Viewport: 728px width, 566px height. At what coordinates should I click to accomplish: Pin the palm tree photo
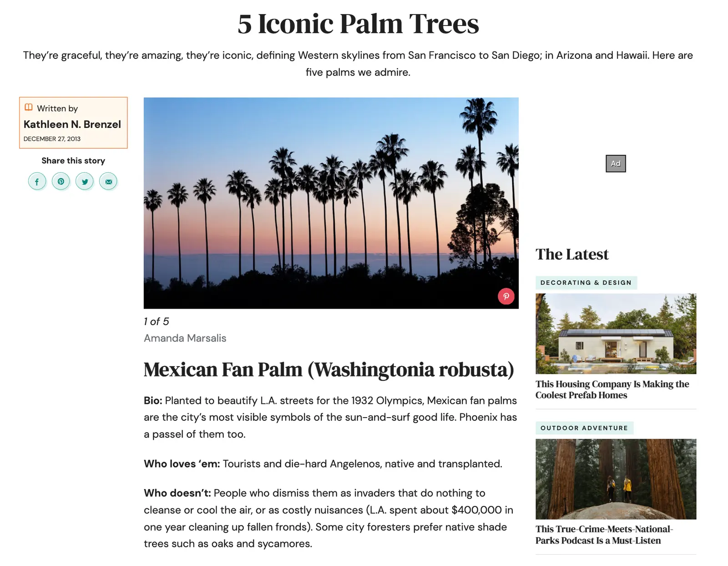[506, 296]
